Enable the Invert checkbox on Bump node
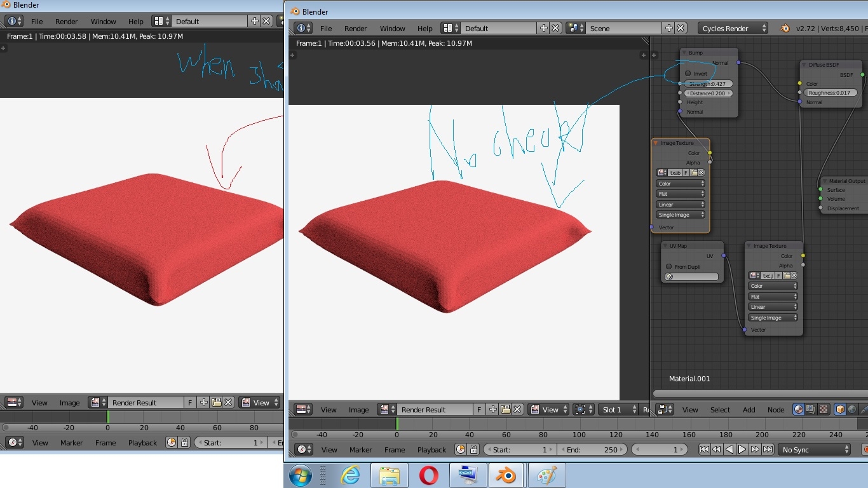 688,74
